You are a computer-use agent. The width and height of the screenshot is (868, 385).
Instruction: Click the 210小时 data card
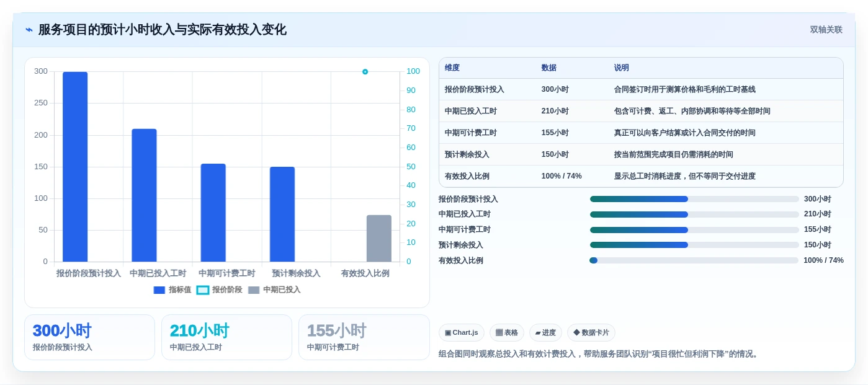[x=226, y=337]
